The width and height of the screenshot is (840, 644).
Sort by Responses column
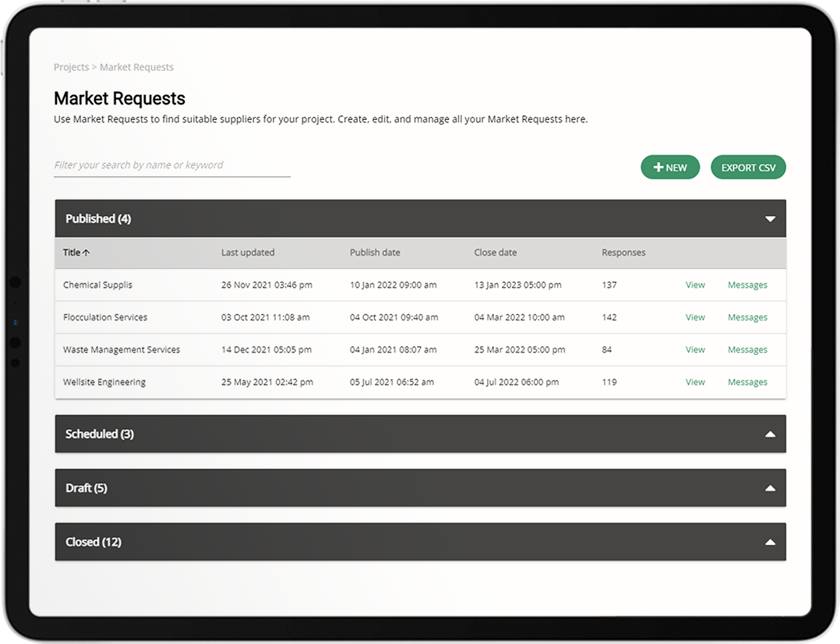click(x=623, y=253)
